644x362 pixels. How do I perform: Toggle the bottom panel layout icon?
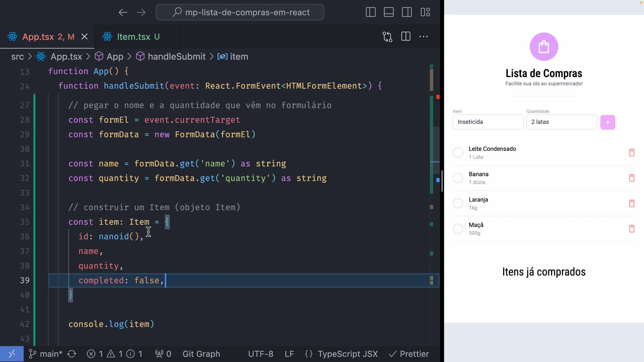tap(389, 12)
